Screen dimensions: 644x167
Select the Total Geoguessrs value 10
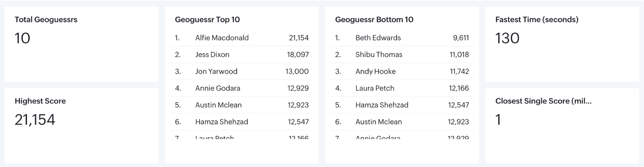pyautogui.click(x=23, y=38)
